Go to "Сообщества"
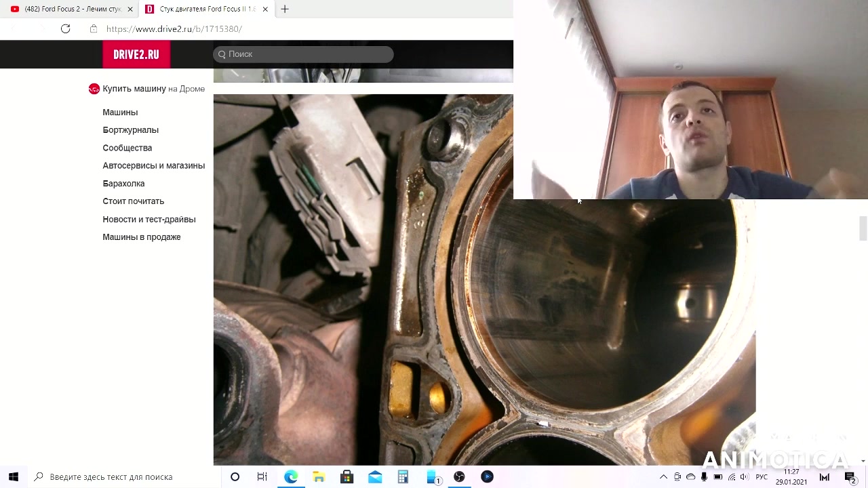868x488 pixels. (127, 148)
